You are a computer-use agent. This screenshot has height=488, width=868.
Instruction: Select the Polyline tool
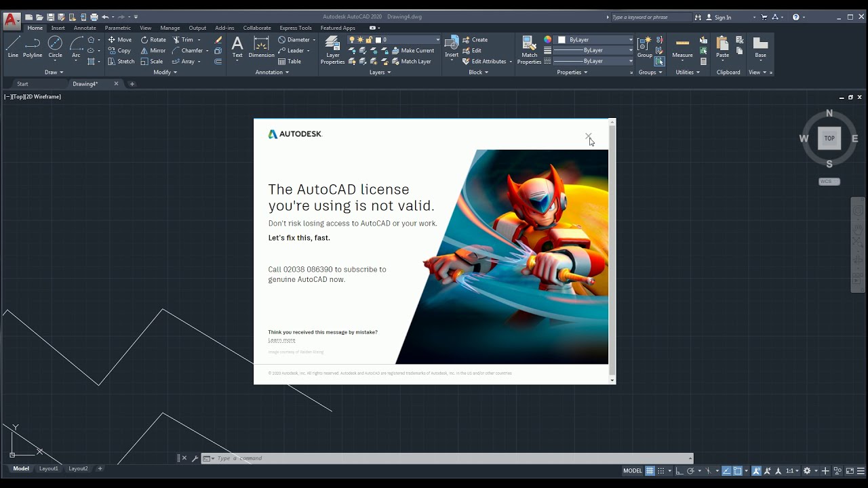tap(33, 47)
